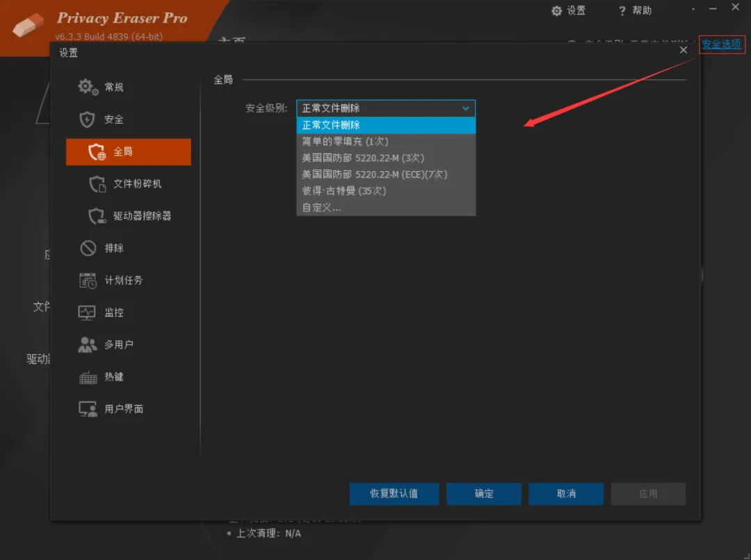
Task: Confirm settings with the 确定 button
Action: click(x=483, y=494)
